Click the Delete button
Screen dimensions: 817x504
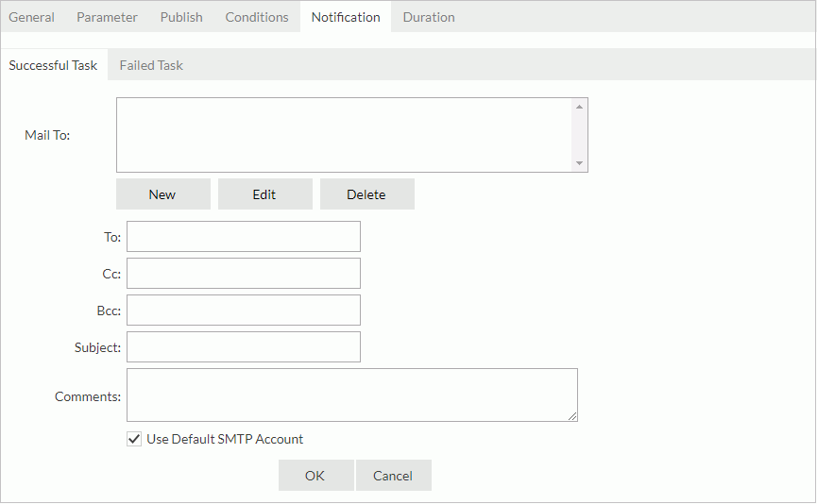tap(366, 194)
